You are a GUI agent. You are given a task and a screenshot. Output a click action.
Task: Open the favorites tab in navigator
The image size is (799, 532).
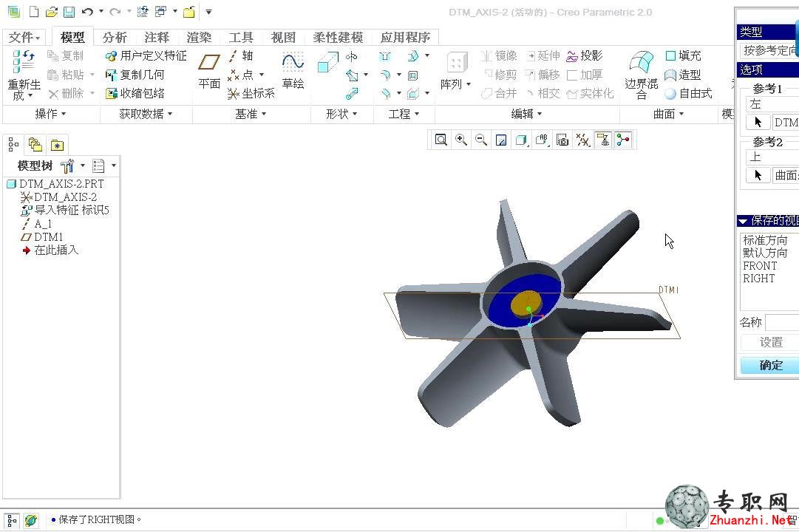tap(57, 146)
